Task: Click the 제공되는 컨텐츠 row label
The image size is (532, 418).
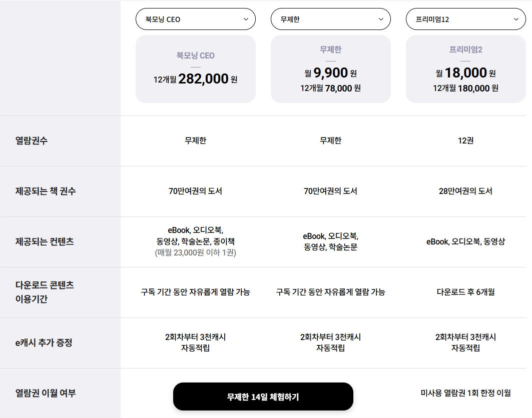Action: (45, 241)
